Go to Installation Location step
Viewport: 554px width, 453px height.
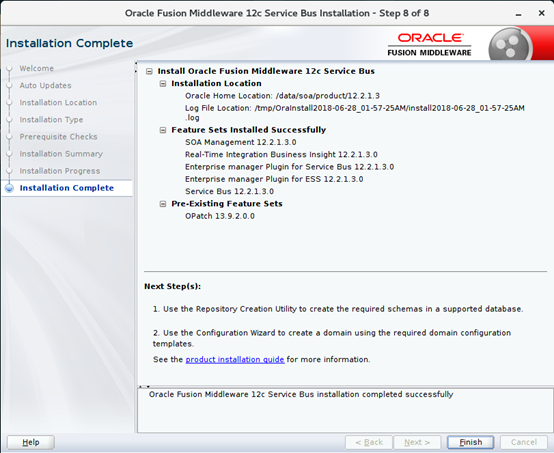[x=58, y=102]
